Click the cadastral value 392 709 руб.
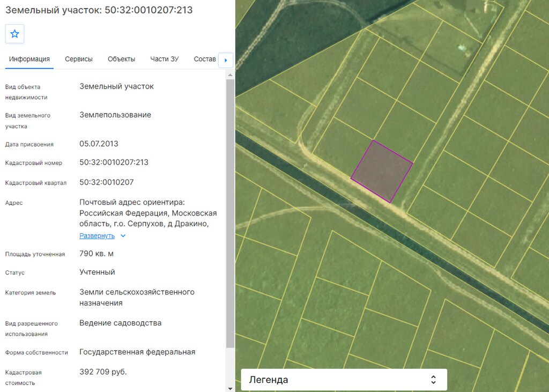The image size is (549, 392). [x=103, y=372]
